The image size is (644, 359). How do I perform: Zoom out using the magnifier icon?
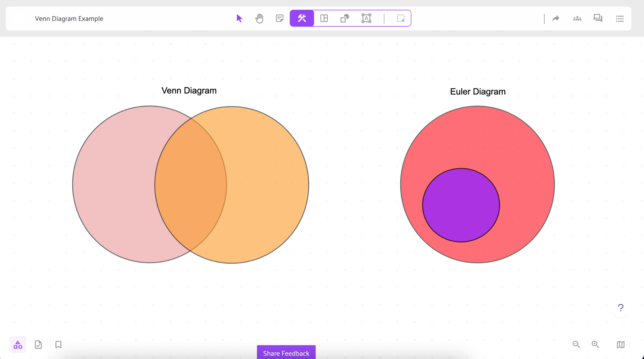(576, 345)
